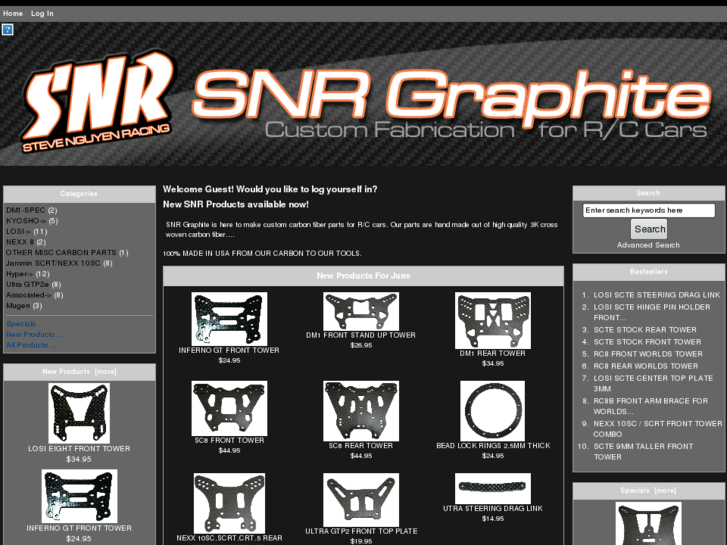The height and width of the screenshot is (545, 727).
Task: Click New Products [more] sidebar heading
Action: (x=79, y=372)
